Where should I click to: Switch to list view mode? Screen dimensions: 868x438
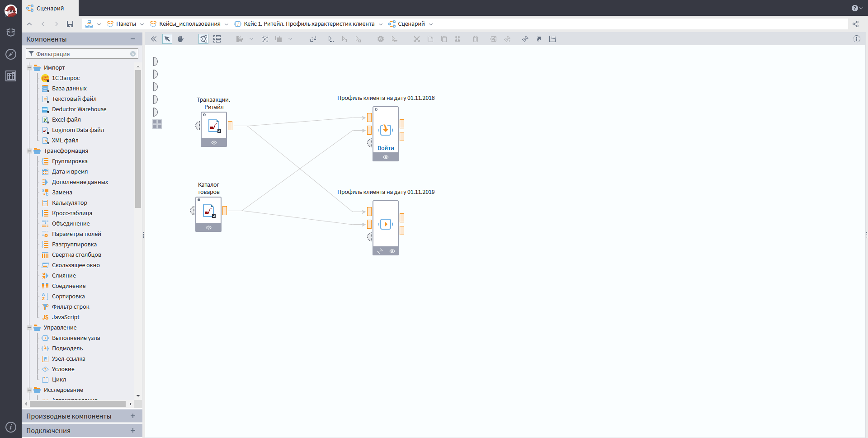pyautogui.click(x=217, y=39)
